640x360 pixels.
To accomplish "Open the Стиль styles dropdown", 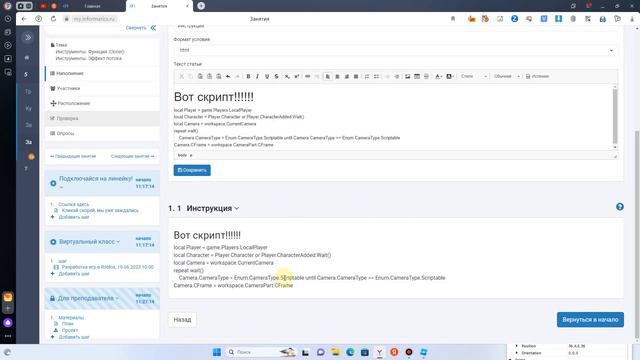I will pyautogui.click(x=473, y=76).
